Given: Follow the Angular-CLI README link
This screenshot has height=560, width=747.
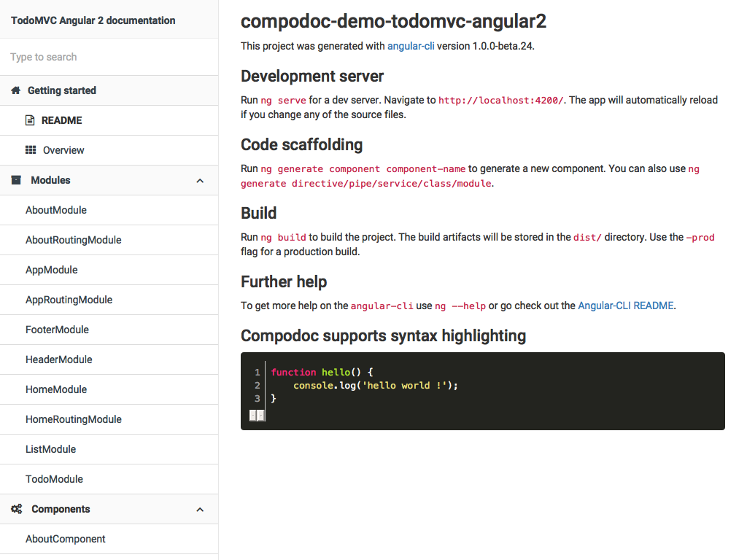Looking at the screenshot, I should [x=626, y=306].
